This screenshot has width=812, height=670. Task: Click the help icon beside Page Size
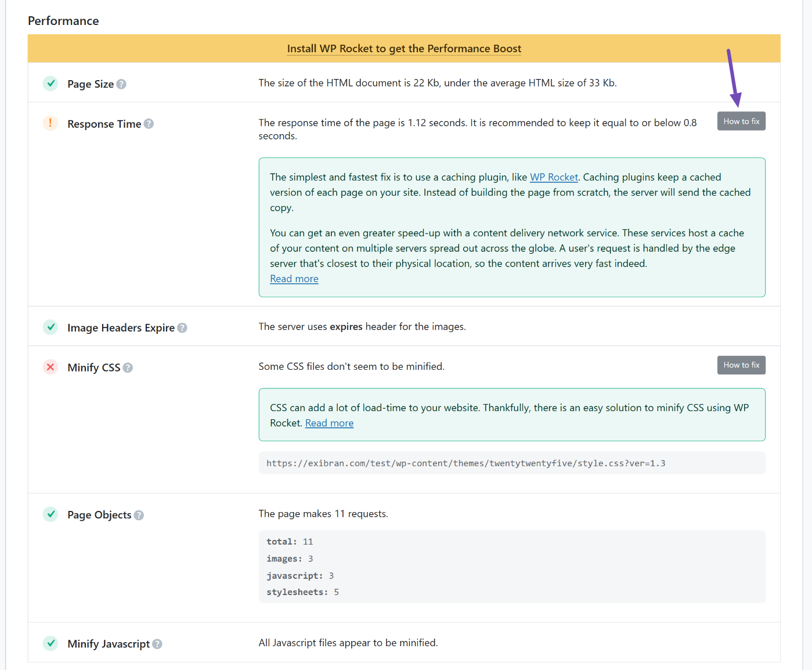coord(121,84)
